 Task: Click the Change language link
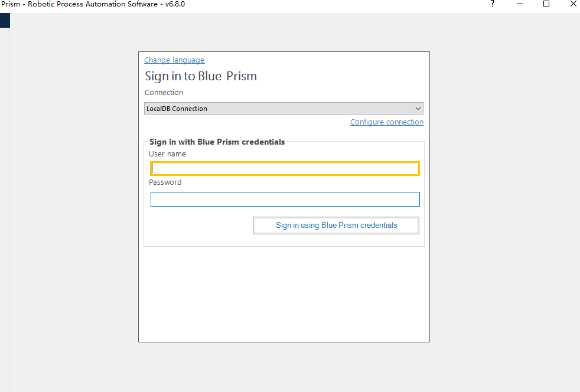point(174,60)
